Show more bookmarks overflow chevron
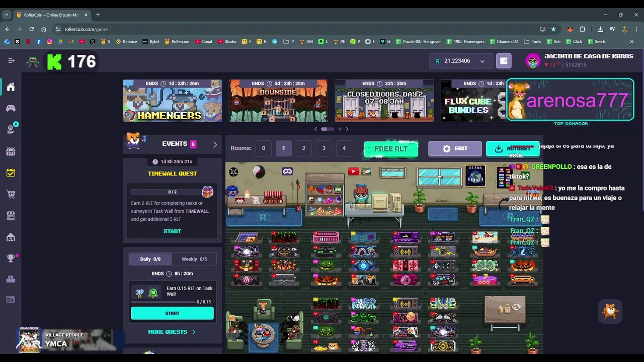 632,41
